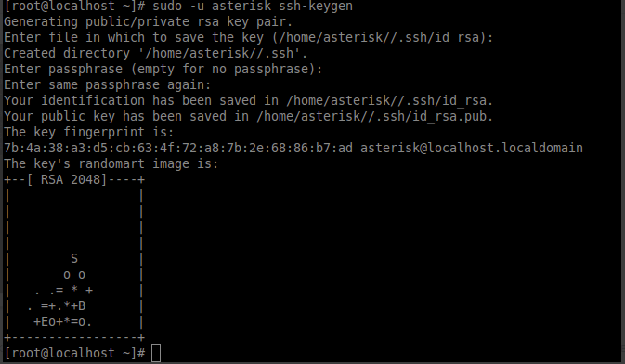Viewport: 625px width, 364px height.
Task: Click the 'Generating public/private rsa key pair.' line
Action: [x=149, y=21]
